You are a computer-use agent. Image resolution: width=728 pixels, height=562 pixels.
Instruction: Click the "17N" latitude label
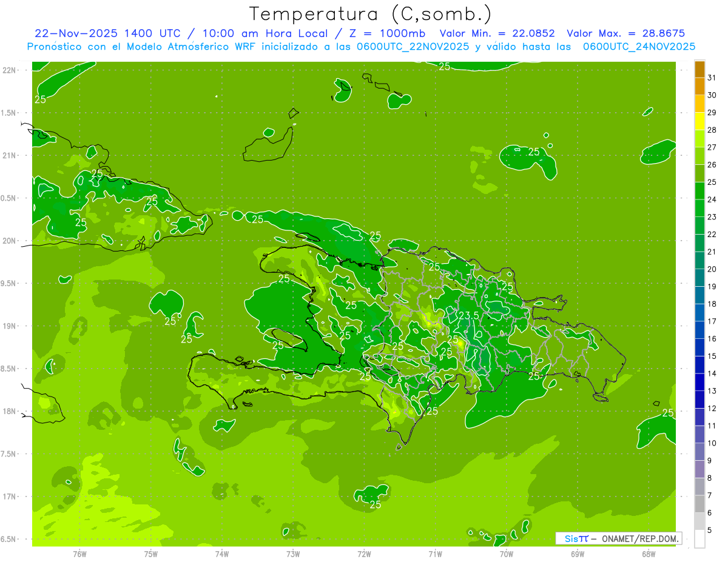tap(9, 497)
